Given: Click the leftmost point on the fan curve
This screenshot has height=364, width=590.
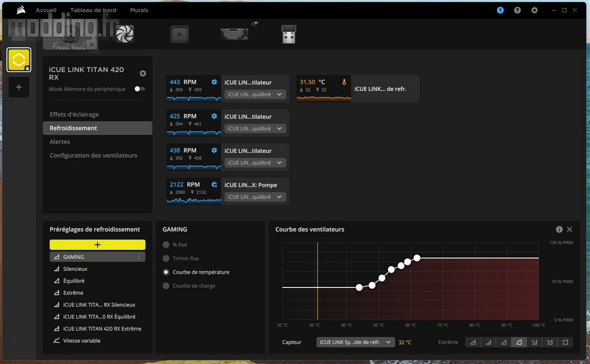Looking at the screenshot, I should click(360, 287).
